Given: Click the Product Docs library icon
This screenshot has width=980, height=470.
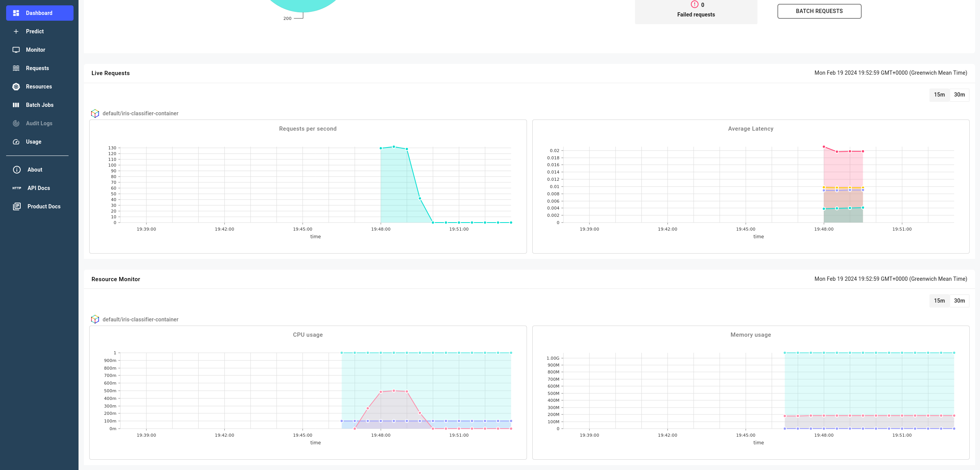Looking at the screenshot, I should [17, 206].
